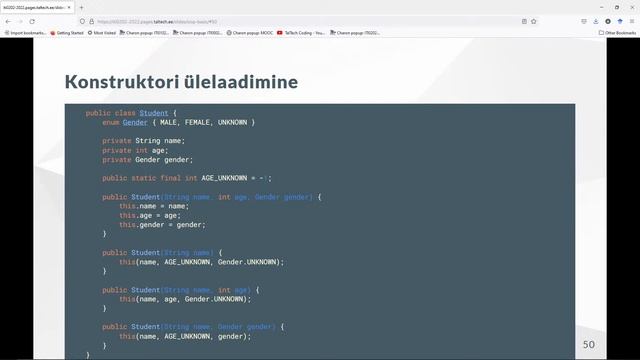Screen dimensions: 640x360
Task: Expand Other Bookmarks folder
Action: 617,33
